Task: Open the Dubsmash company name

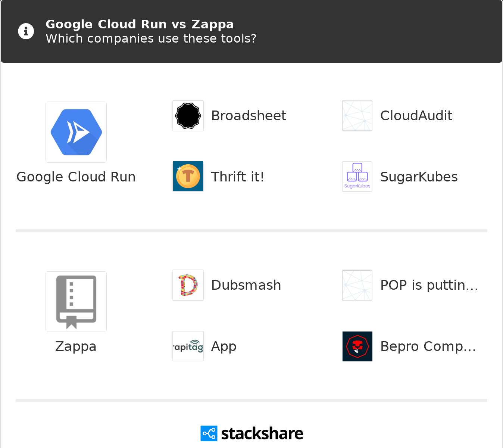Action: click(246, 285)
